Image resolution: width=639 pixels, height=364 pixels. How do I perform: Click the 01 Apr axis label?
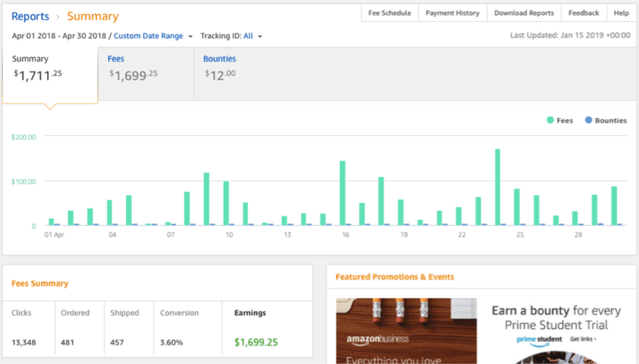(54, 235)
